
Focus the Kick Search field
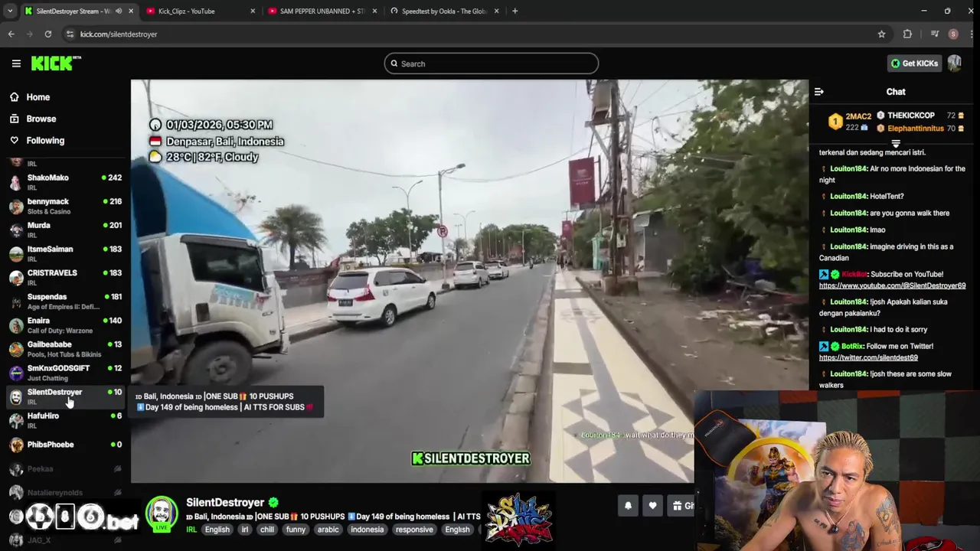(x=491, y=64)
